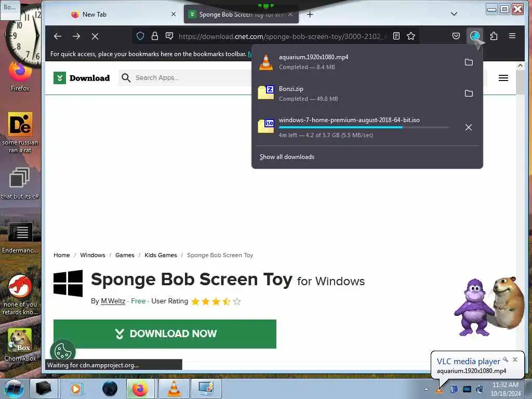List all tabs with the chevron
Screen dimensions: 532x399
pyautogui.click(x=454, y=14)
